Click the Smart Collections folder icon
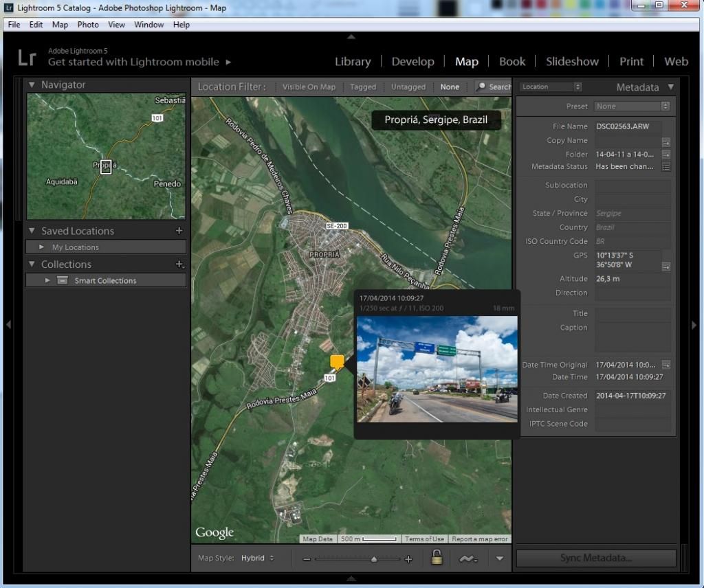The image size is (704, 588). [63, 280]
